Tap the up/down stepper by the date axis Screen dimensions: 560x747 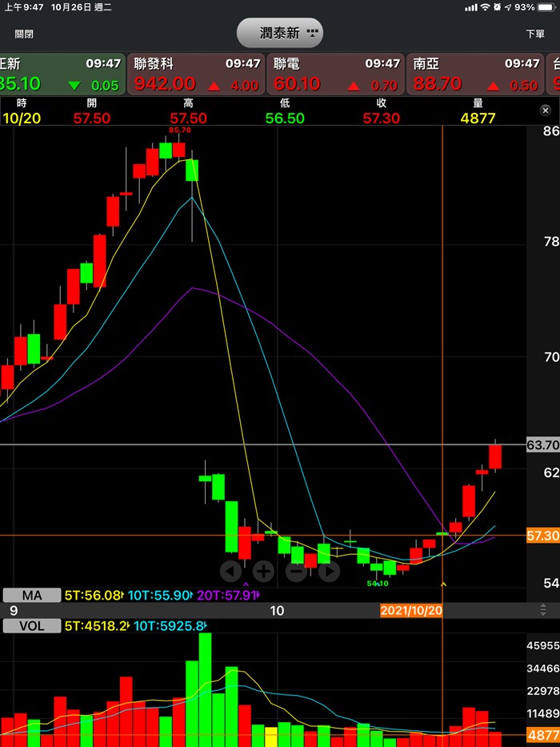(544, 610)
